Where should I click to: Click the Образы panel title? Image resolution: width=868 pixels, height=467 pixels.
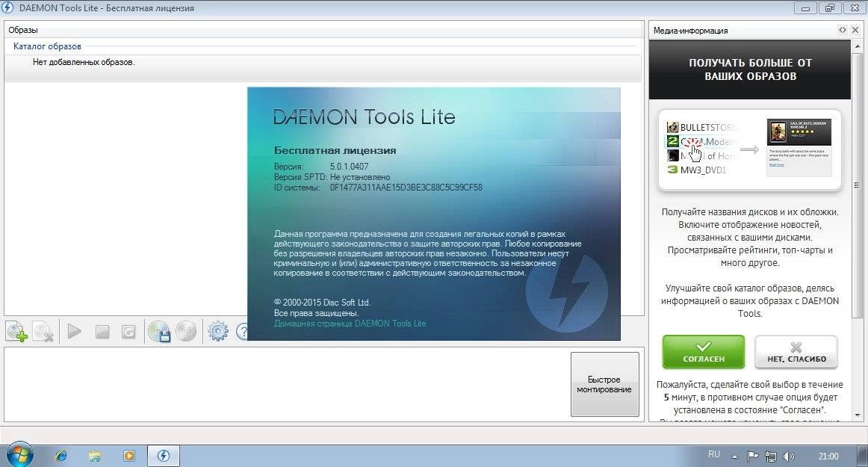tap(22, 30)
